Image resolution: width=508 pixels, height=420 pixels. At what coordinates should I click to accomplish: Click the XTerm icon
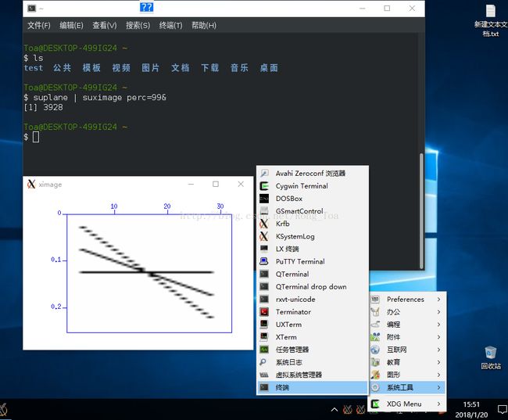[x=264, y=337]
